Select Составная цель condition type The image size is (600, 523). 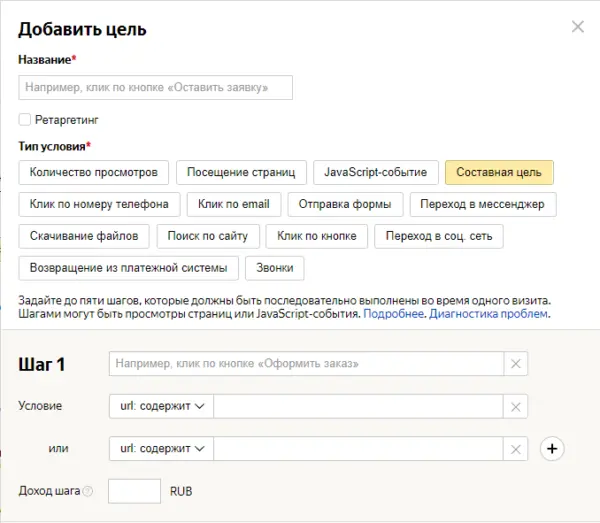(499, 172)
